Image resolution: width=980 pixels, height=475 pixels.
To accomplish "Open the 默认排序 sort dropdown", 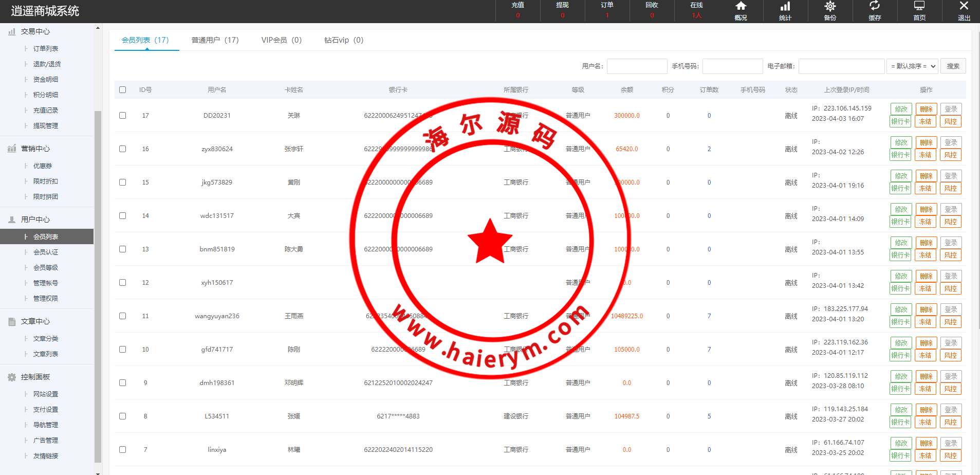I will [913, 66].
